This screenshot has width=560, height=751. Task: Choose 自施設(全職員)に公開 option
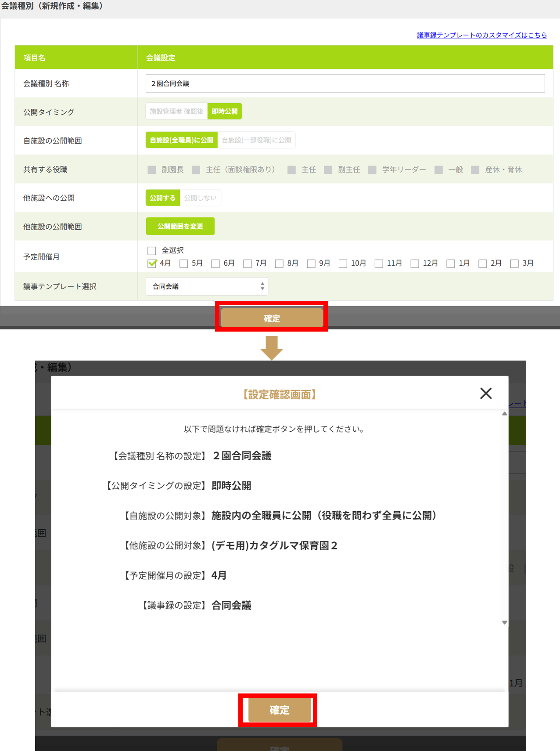click(x=182, y=140)
